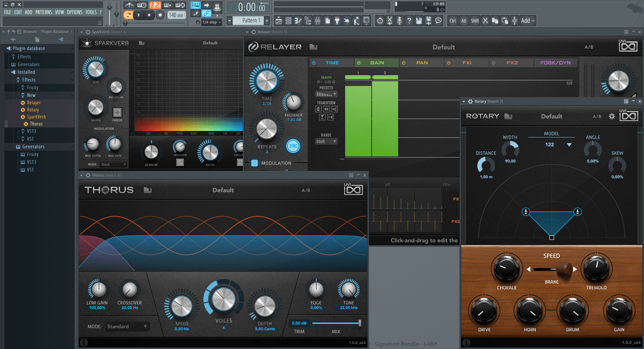Click the typing keyboard to piano icon
This screenshot has width=644, height=349.
[x=196, y=5]
